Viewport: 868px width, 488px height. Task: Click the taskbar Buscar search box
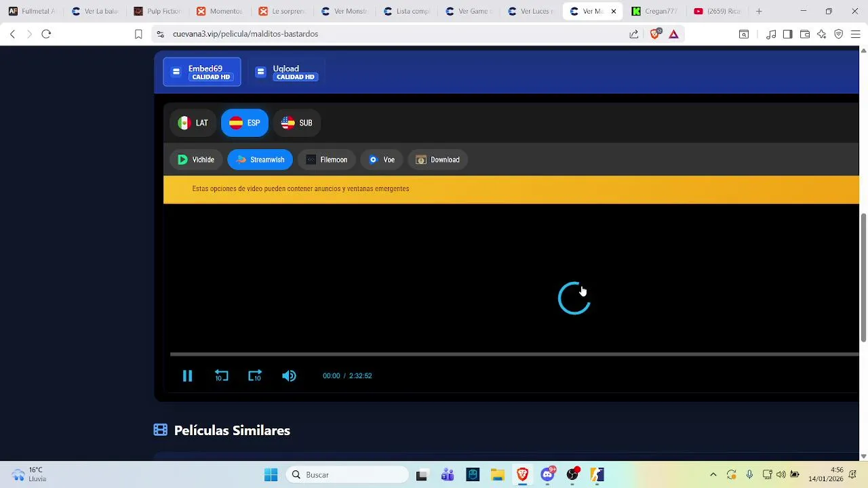tap(347, 474)
